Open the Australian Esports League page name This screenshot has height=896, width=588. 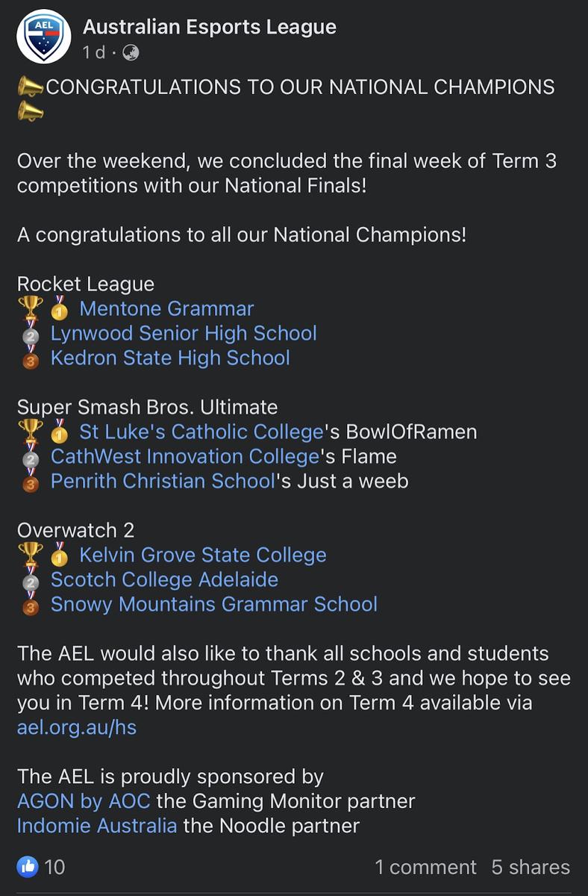pos(210,27)
